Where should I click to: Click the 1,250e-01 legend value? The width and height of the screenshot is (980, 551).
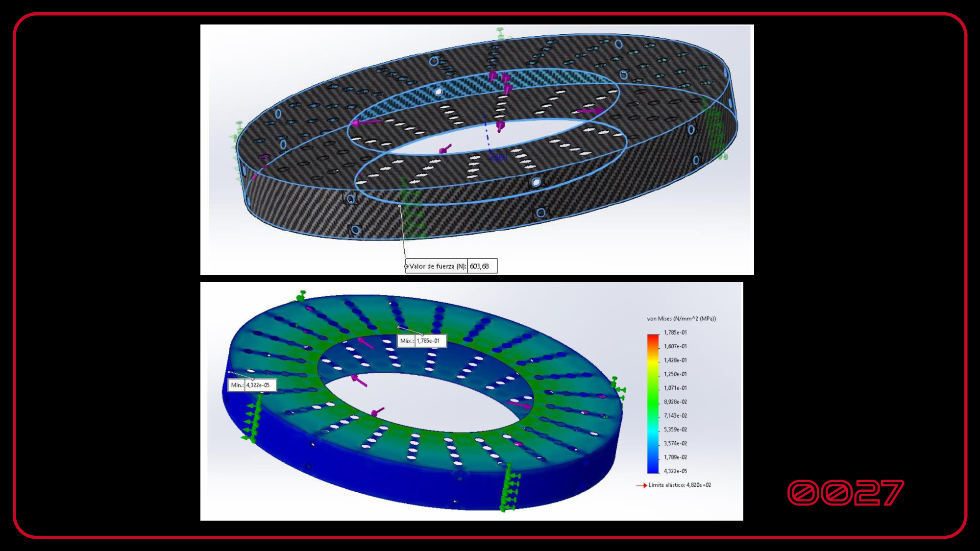[x=675, y=374]
